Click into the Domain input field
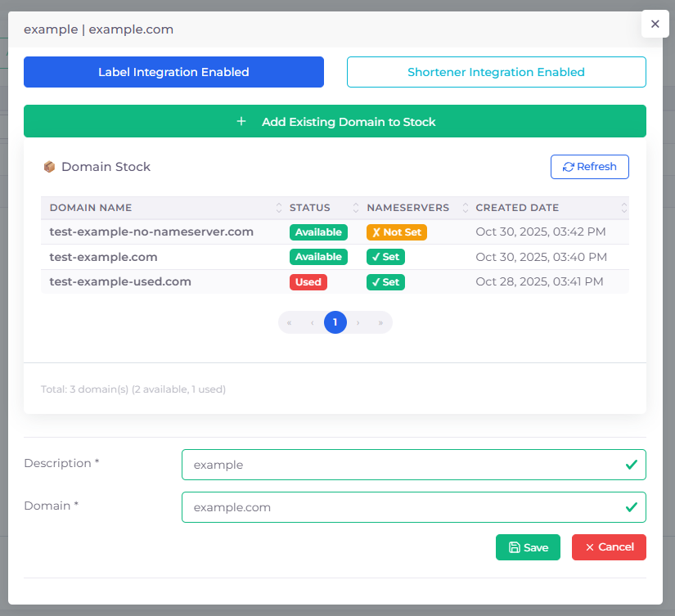This screenshot has width=675, height=616. pos(401,507)
